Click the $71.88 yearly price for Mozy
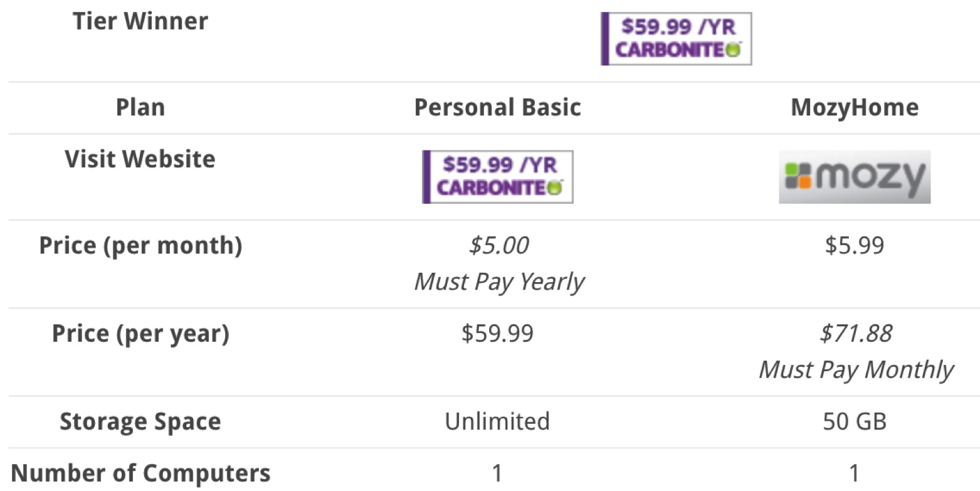Screen dimensions: 980x491 pos(856,334)
